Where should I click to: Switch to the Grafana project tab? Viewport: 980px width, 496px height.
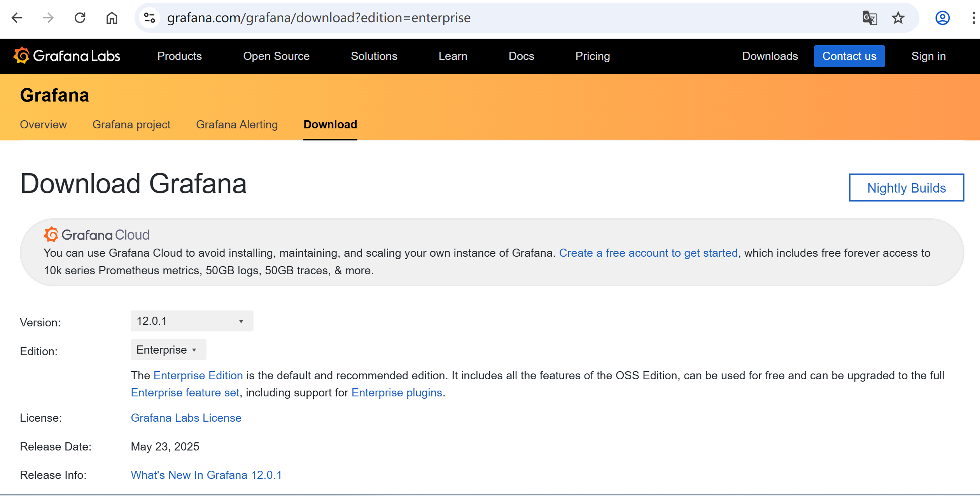pyautogui.click(x=131, y=124)
